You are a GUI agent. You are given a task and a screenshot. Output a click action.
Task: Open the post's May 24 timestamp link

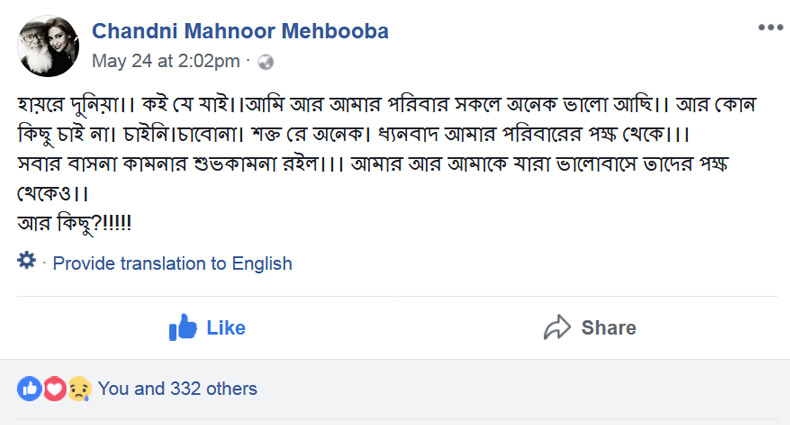pyautogui.click(x=166, y=61)
